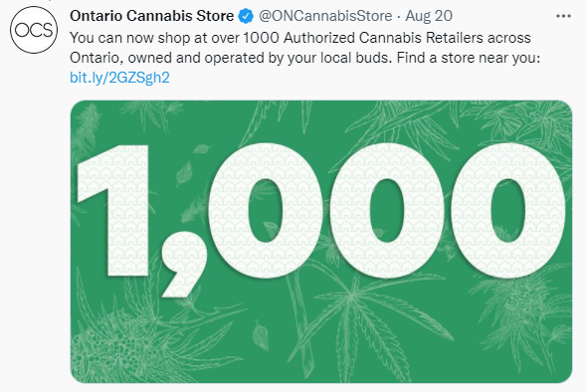The width and height of the screenshot is (587, 392).
Task: Follow the bit.ly/2GZSgh2 link
Action: tap(119, 78)
